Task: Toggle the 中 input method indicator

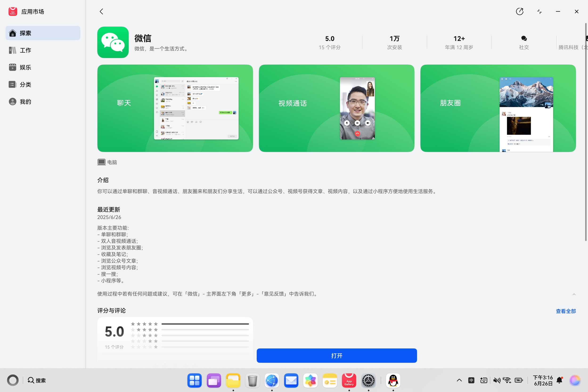Action: click(x=471, y=380)
